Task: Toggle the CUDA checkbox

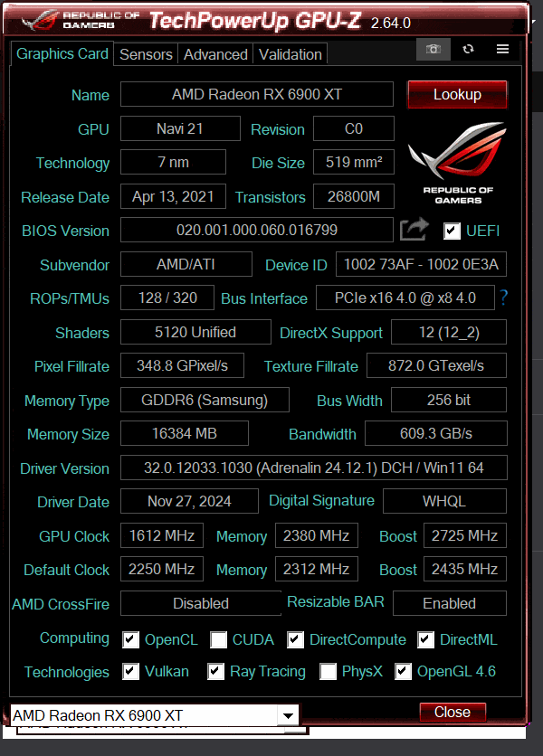Action: coord(218,640)
